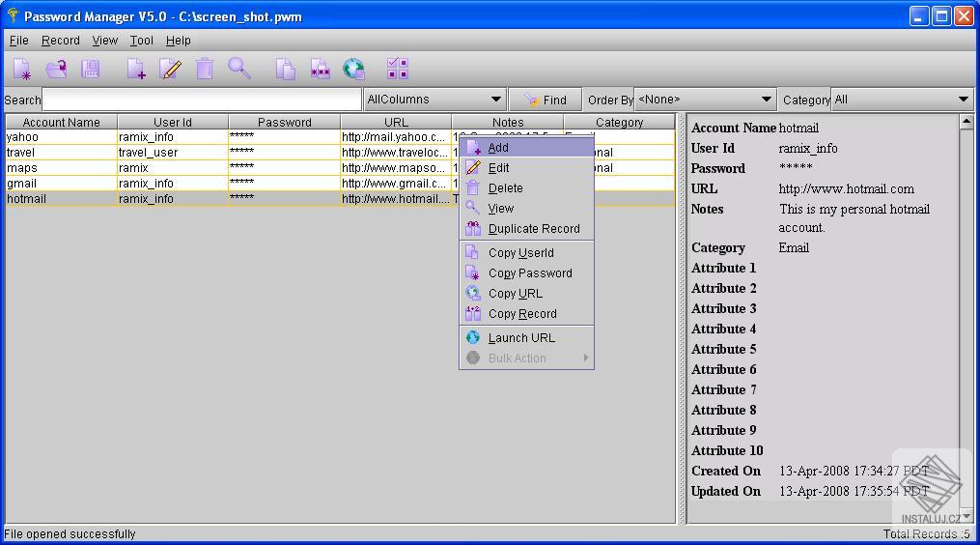Click the Copy URL icon in context menu
The image size is (980, 545).
[473, 293]
